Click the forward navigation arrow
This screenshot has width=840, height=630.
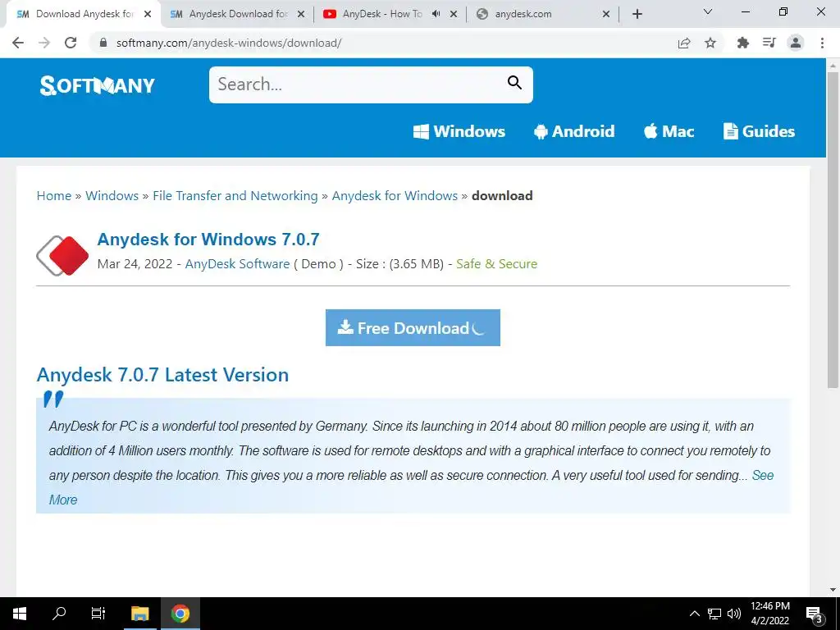point(44,43)
